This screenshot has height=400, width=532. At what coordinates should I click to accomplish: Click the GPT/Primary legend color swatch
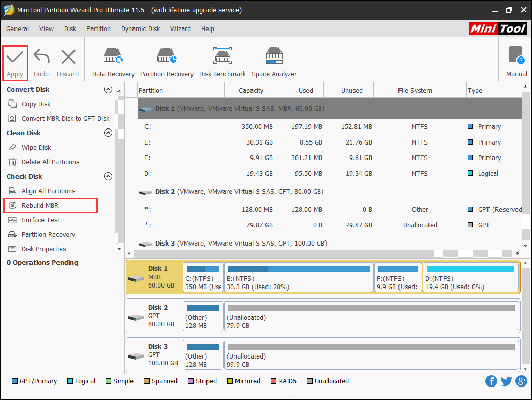[x=14, y=381]
